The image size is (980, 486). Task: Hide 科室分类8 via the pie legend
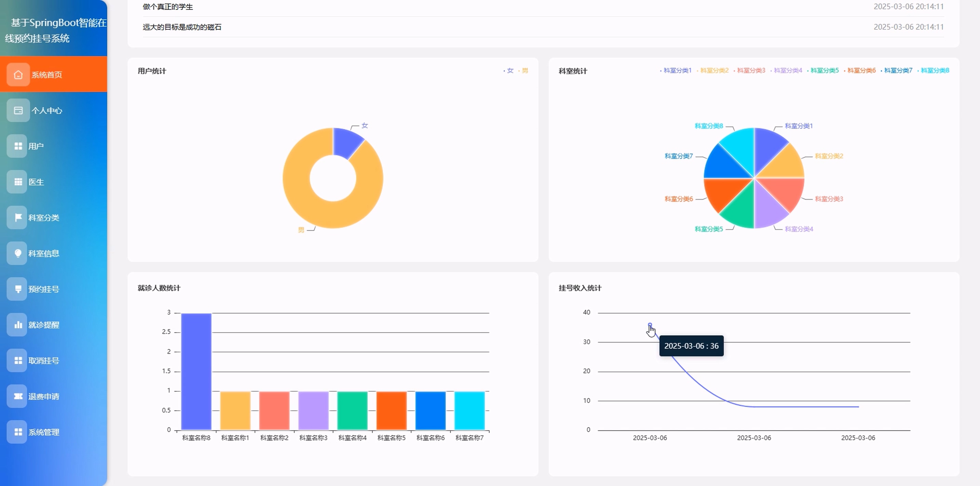pos(935,70)
